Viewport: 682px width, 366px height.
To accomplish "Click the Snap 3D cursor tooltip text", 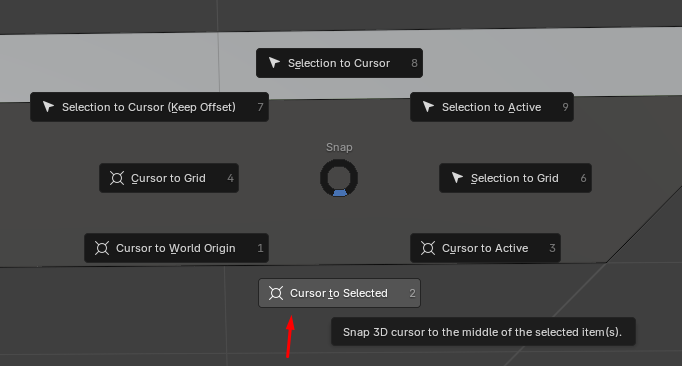I will pyautogui.click(x=483, y=332).
